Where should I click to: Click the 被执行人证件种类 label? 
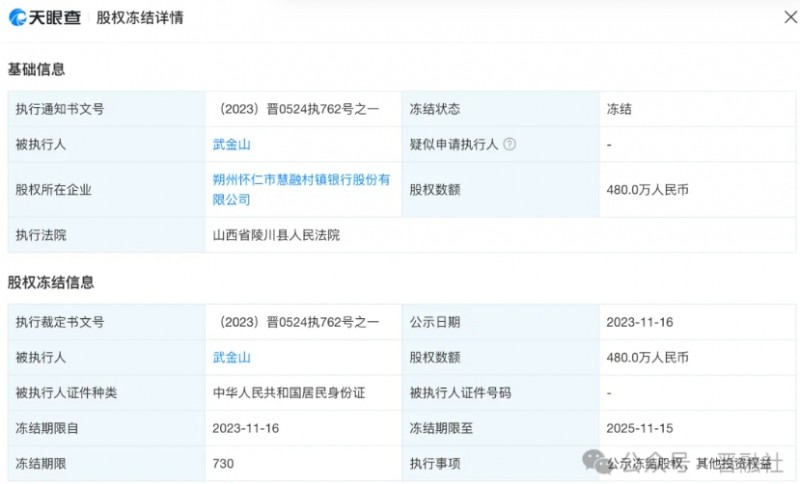66,393
